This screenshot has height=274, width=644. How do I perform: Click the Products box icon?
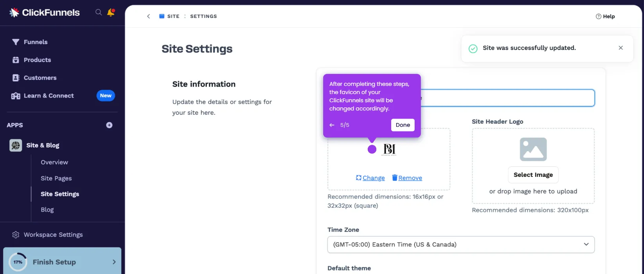(16, 60)
